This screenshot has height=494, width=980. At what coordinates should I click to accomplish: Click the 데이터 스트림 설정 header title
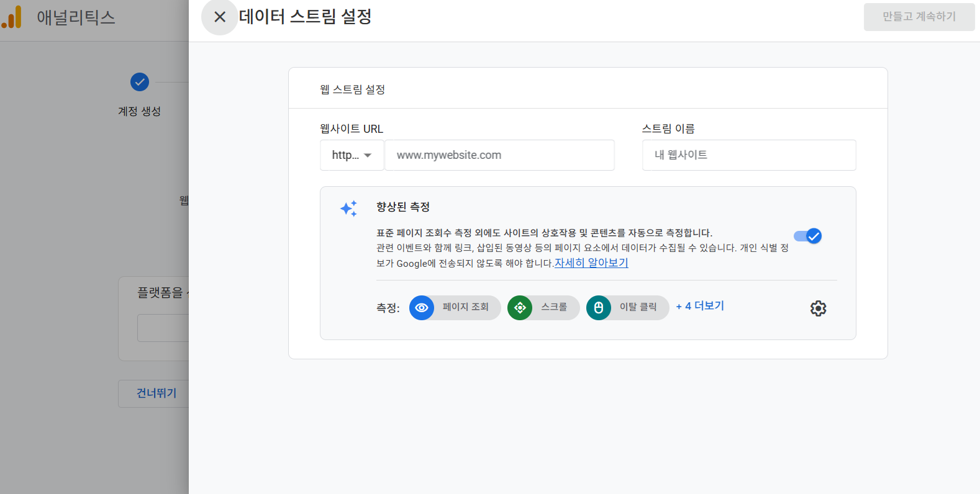pyautogui.click(x=305, y=17)
